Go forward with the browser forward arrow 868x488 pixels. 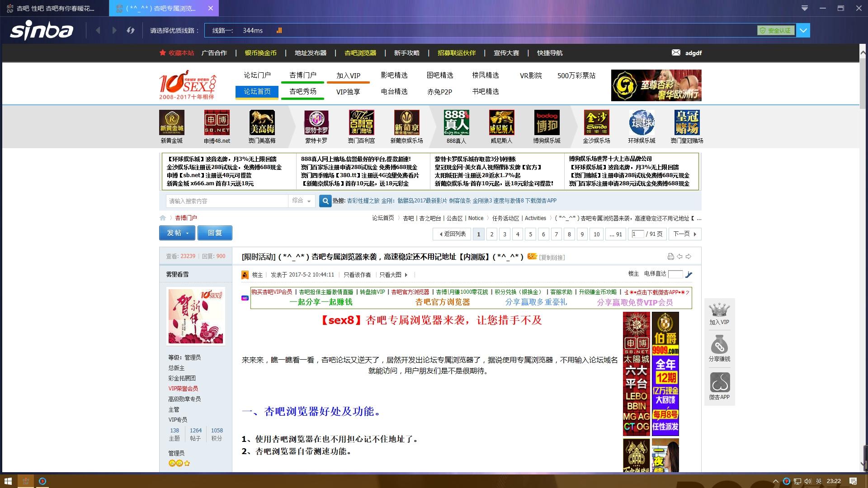(114, 30)
